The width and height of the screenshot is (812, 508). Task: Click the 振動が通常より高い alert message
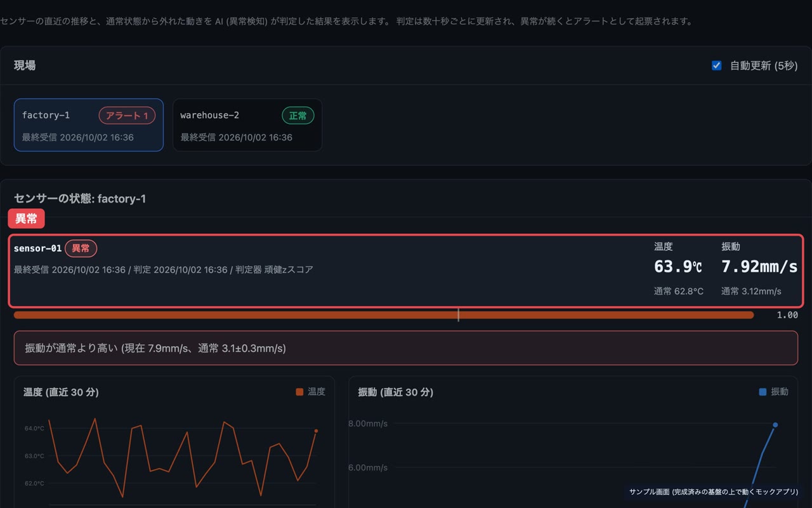coord(406,348)
